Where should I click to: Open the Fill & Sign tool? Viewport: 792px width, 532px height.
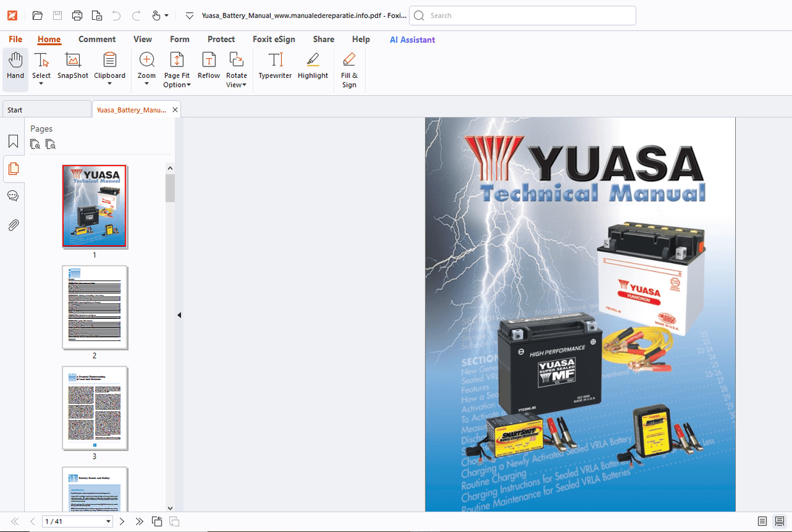(349, 68)
